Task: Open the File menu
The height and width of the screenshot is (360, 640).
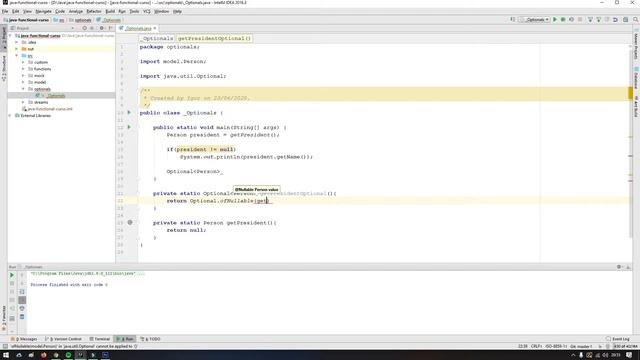Action: [x=5, y=11]
